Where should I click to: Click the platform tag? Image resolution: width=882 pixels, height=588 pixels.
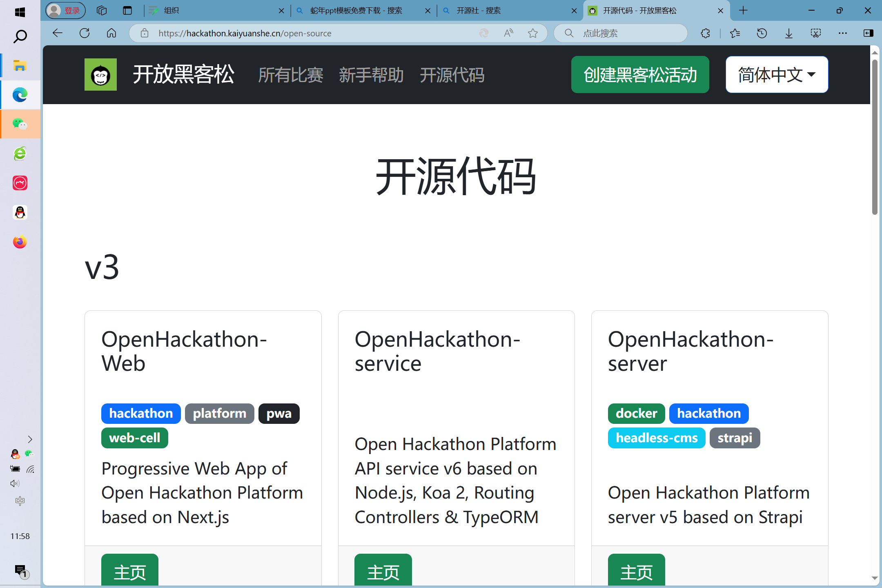coord(220,414)
